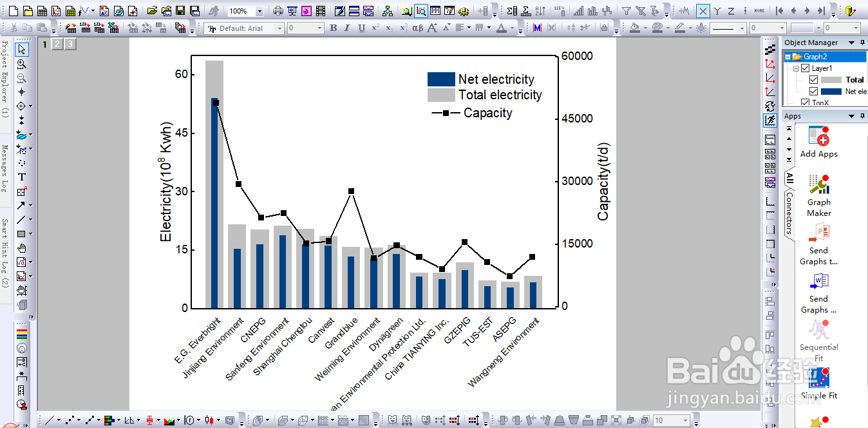Open the Apps panel menu arrow
868x428 pixels.
click(x=853, y=116)
